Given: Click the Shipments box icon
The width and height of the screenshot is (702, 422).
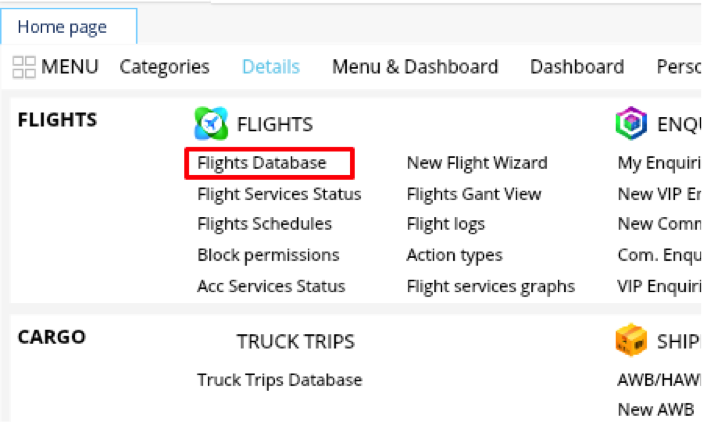Looking at the screenshot, I should click(631, 341).
